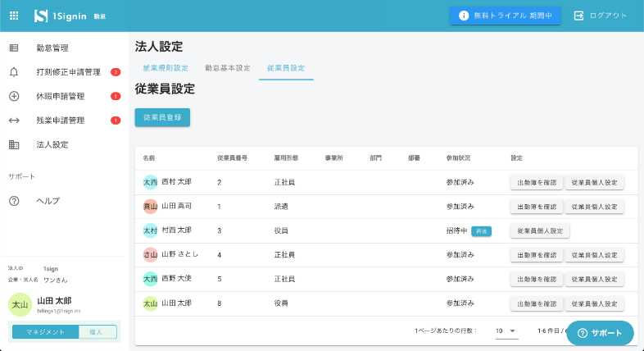Screen dimensions: 644x351
Task: Click the ヘルプ question mark icon
Action: 14,201
